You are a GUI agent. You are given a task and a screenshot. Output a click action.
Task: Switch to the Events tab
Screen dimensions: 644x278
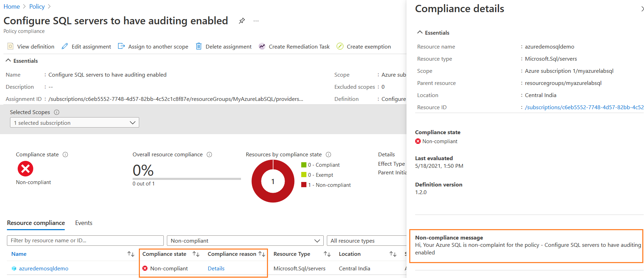click(x=84, y=223)
